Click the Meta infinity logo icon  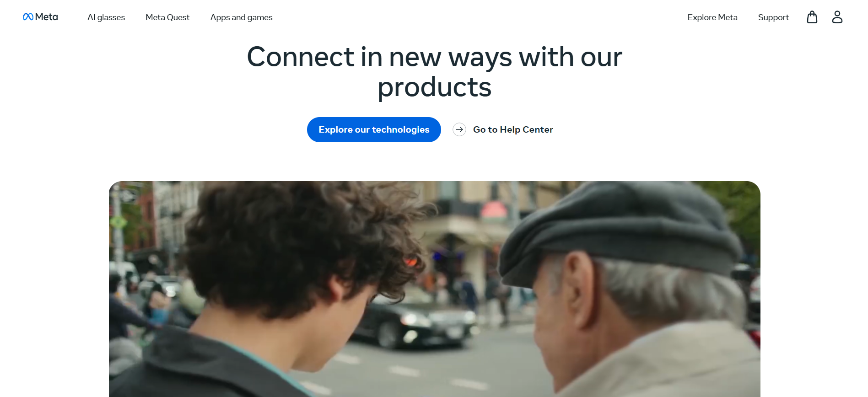(x=28, y=17)
